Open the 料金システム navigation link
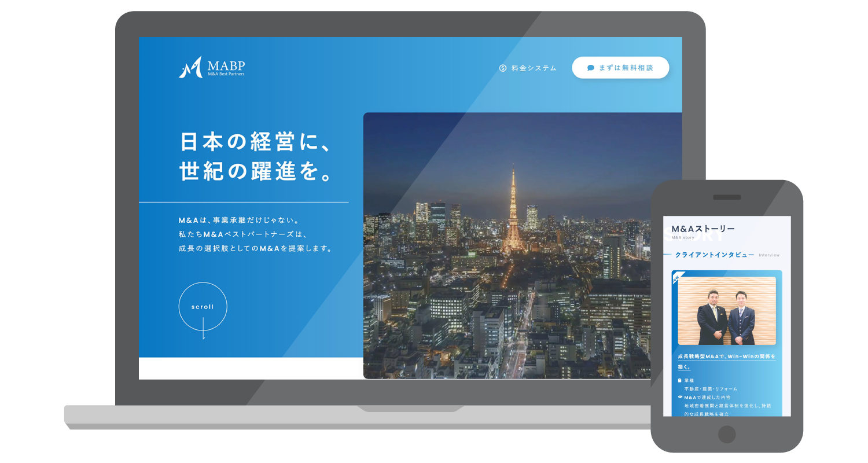Viewport: 868px width, 463px height. [x=534, y=68]
